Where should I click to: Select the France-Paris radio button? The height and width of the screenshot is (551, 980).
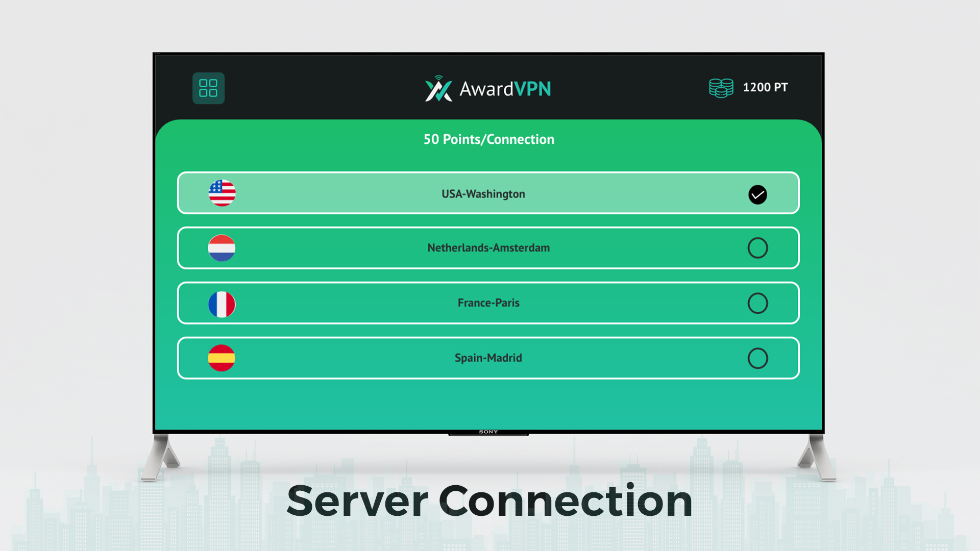pos(758,303)
